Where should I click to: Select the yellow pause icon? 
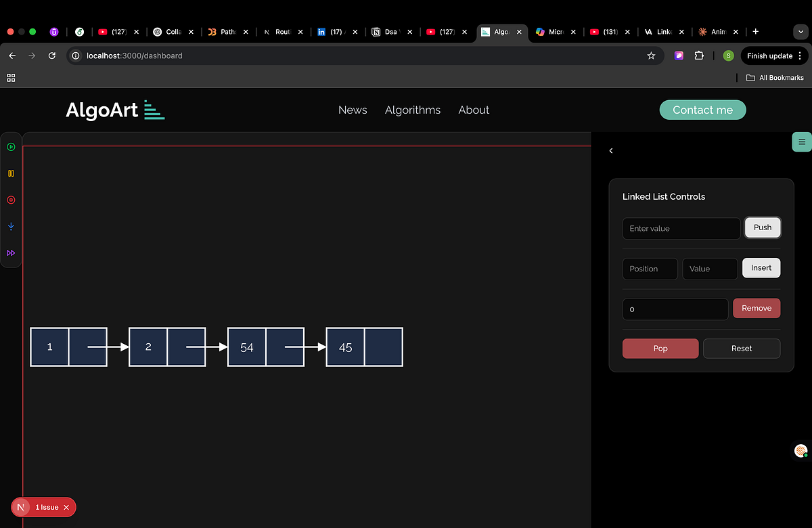coord(11,173)
